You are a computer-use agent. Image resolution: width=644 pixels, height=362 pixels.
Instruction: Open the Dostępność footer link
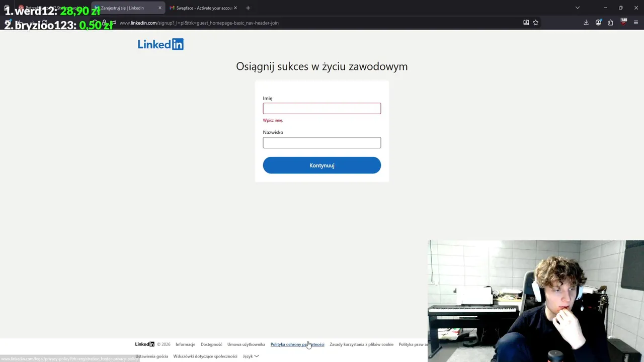211,344
